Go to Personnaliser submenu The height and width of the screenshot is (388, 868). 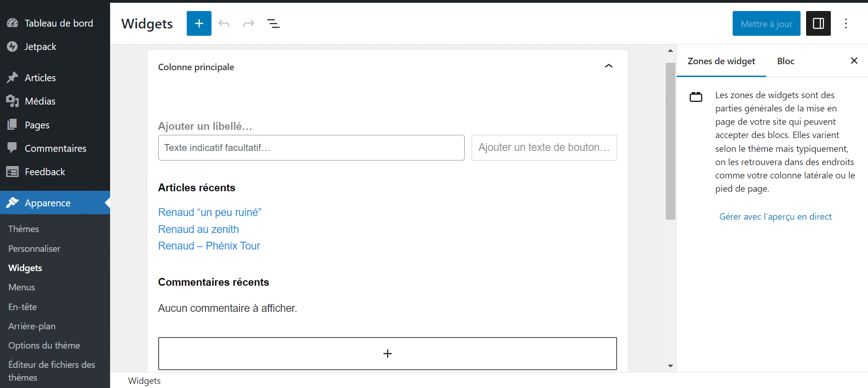tap(34, 249)
